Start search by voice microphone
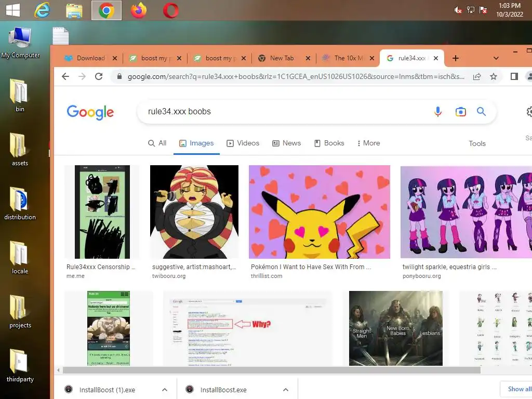532x399 pixels. 437,112
